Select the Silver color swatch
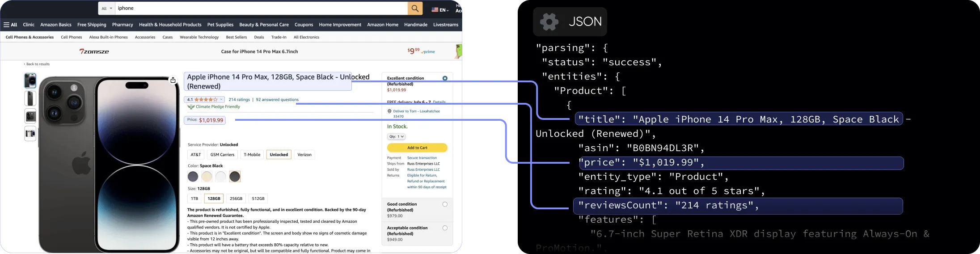The height and width of the screenshot is (254, 980). coord(220,177)
